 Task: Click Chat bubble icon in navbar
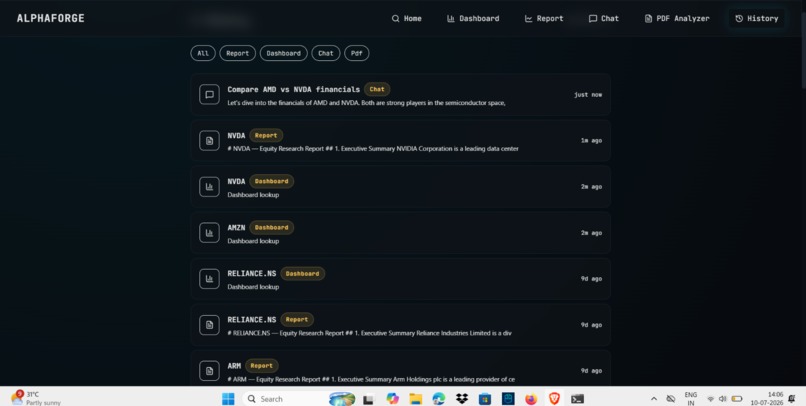(593, 19)
